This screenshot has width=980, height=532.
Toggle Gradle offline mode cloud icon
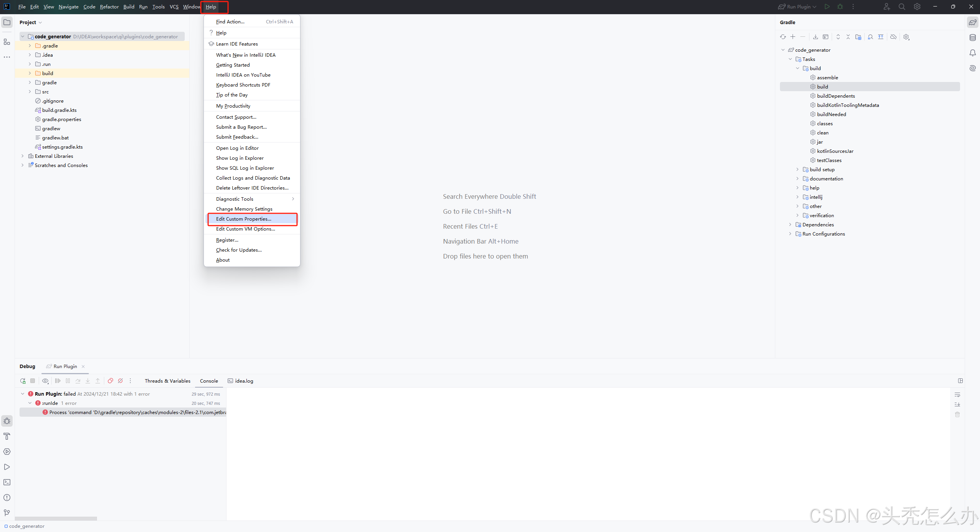tap(893, 37)
